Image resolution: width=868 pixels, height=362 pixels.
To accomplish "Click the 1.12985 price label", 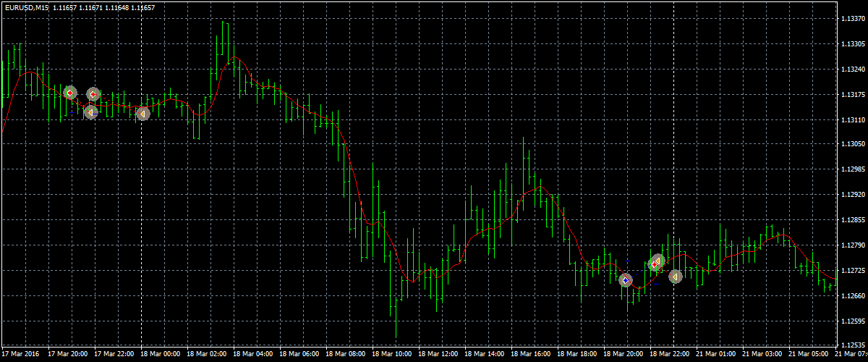I will [854, 170].
